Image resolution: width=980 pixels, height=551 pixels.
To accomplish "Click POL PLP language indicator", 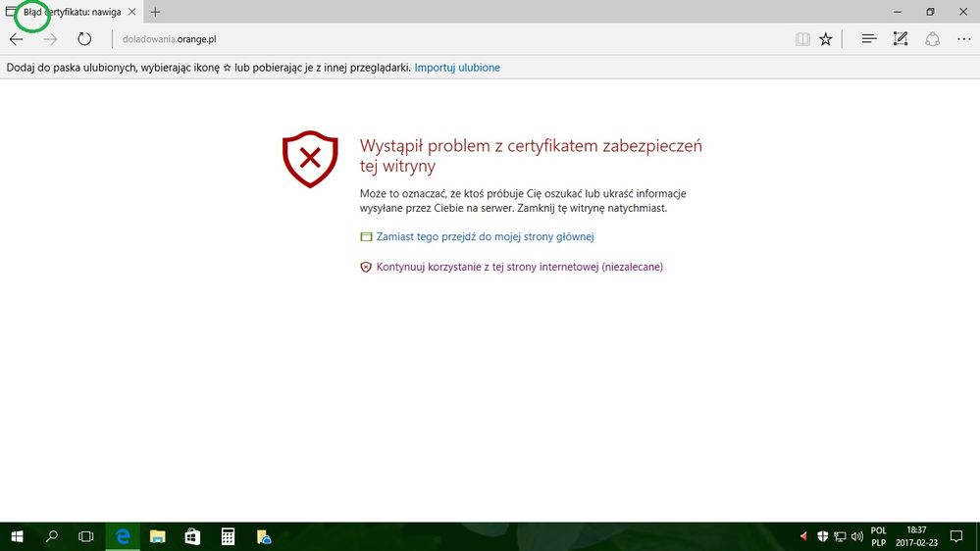I will [x=878, y=536].
